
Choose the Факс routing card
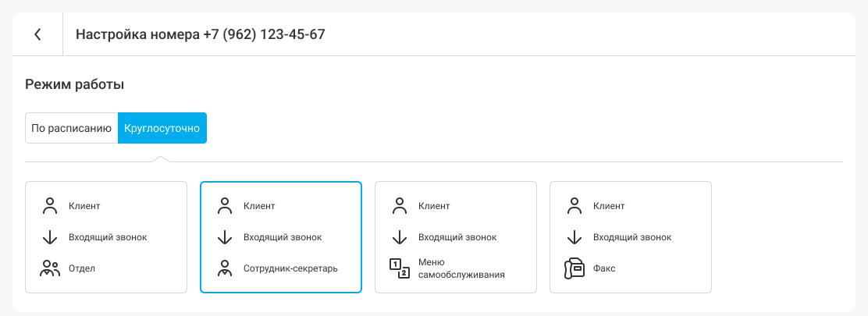point(631,237)
